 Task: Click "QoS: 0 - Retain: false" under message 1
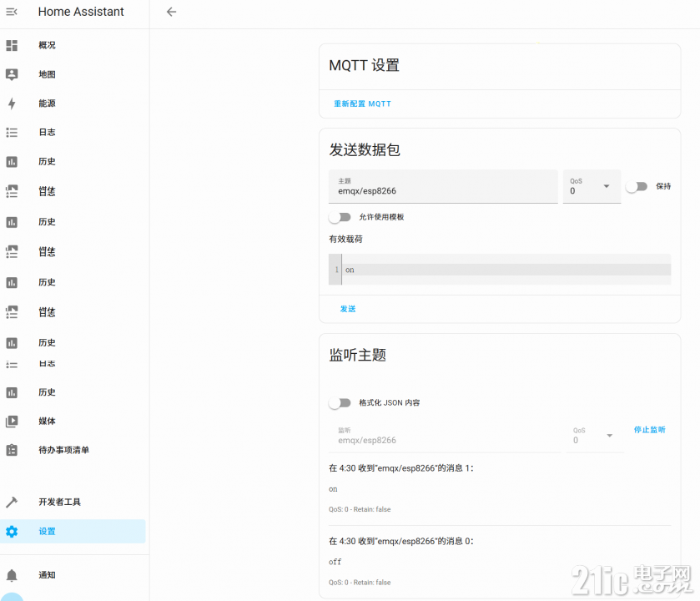click(360, 509)
